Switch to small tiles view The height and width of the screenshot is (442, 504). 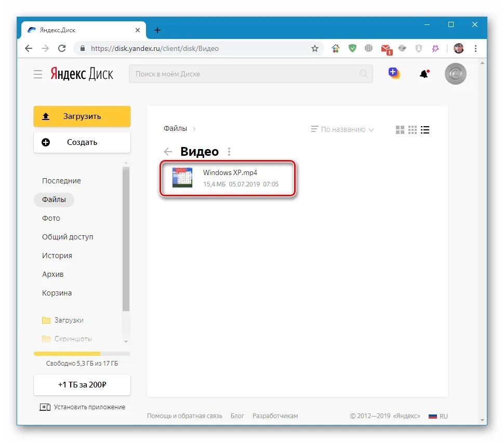413,130
